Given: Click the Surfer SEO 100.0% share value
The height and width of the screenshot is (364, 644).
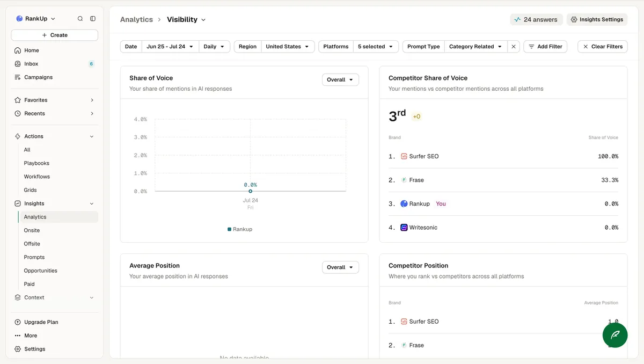Looking at the screenshot, I should tap(608, 157).
